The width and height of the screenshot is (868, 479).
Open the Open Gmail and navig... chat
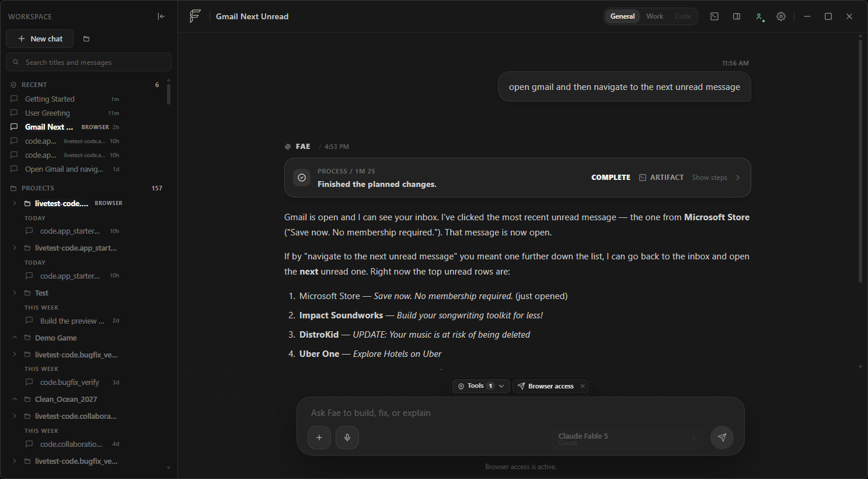(x=65, y=169)
